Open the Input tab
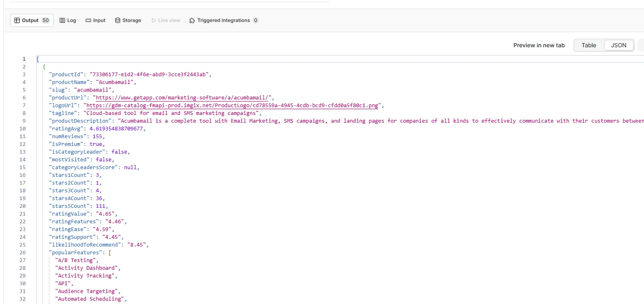The height and width of the screenshot is (304, 644). (95, 20)
